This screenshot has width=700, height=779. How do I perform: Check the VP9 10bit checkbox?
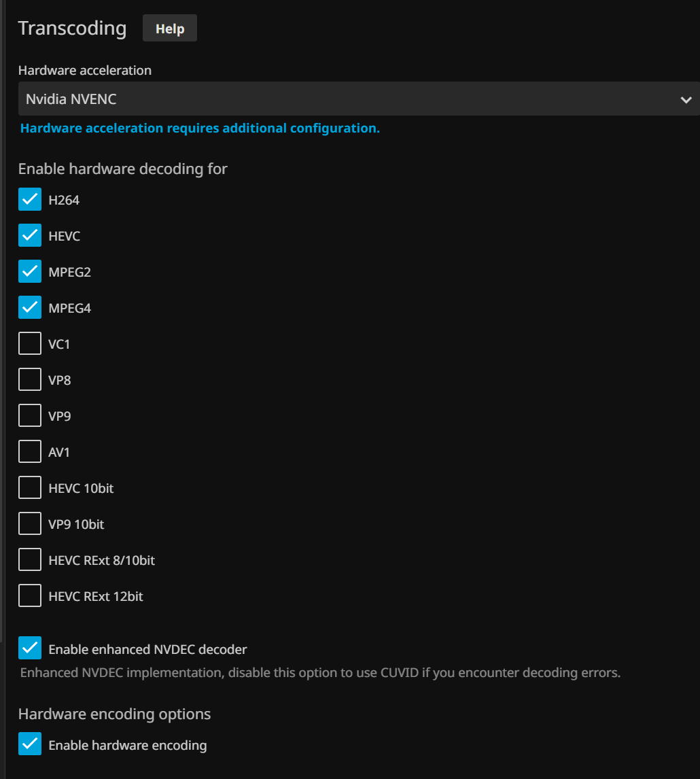30,524
